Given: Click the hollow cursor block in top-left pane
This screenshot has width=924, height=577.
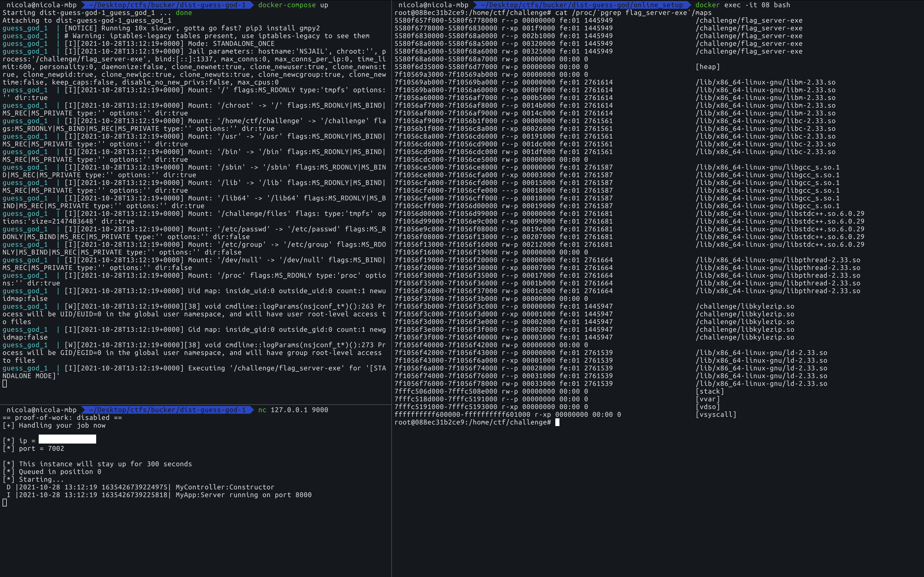Looking at the screenshot, I should pyautogui.click(x=5, y=384).
